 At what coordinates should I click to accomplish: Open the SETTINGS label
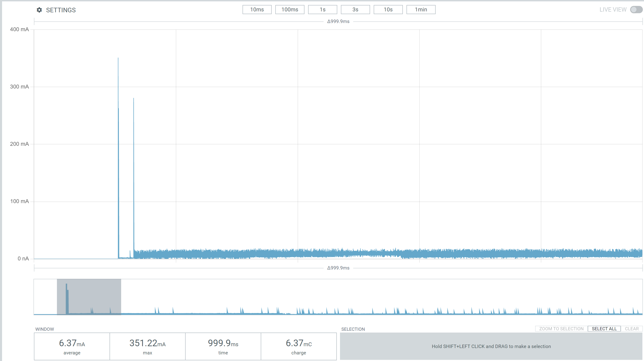click(61, 10)
